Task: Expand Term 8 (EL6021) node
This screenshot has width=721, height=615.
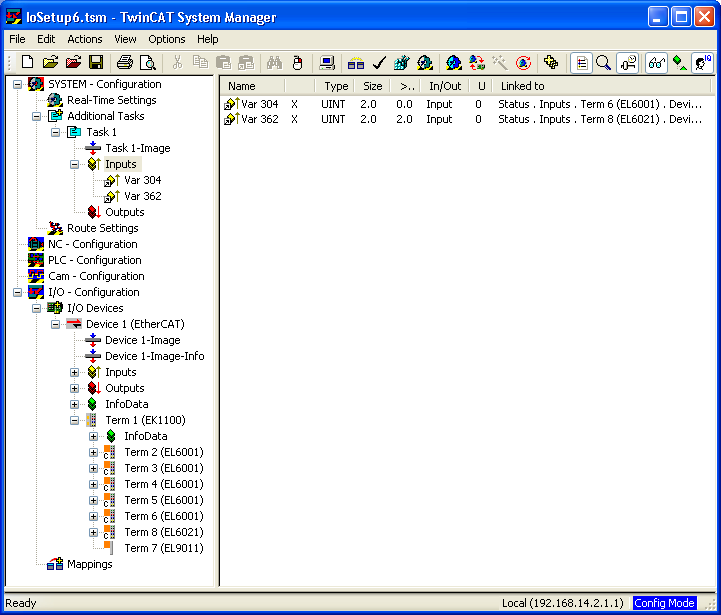Action: (x=93, y=533)
